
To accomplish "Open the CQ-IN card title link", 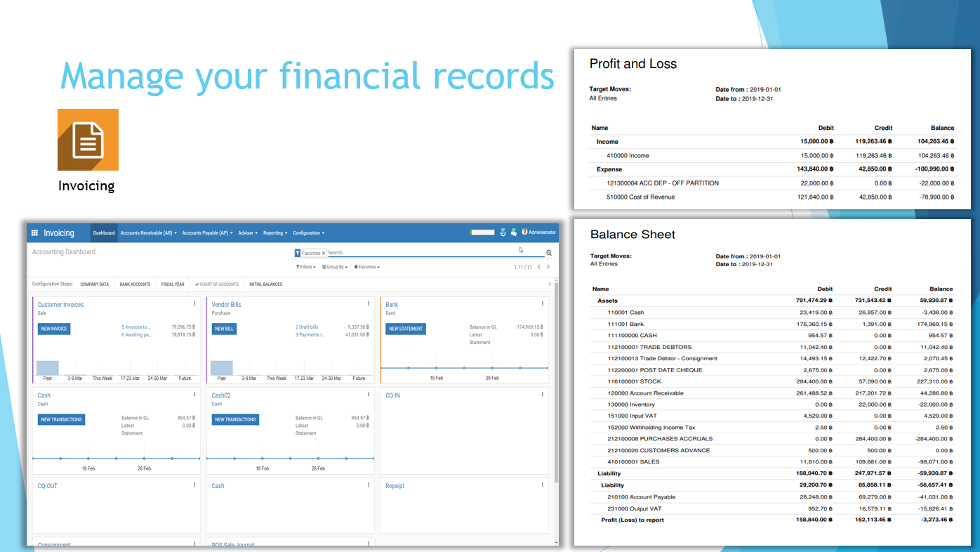I will [392, 395].
